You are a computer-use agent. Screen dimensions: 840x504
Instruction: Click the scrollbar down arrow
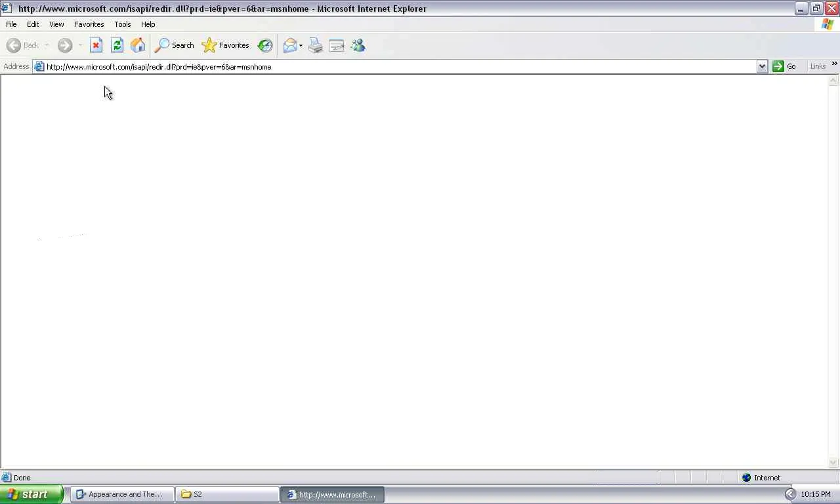click(833, 463)
